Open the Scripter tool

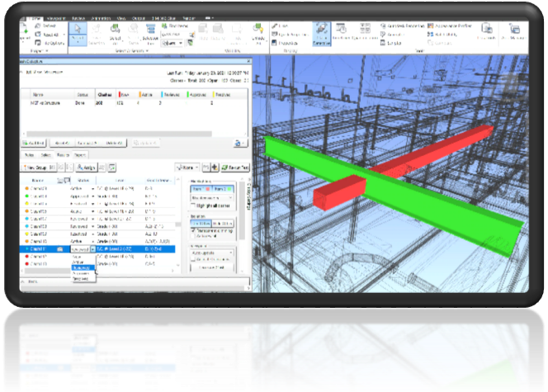tap(391, 43)
